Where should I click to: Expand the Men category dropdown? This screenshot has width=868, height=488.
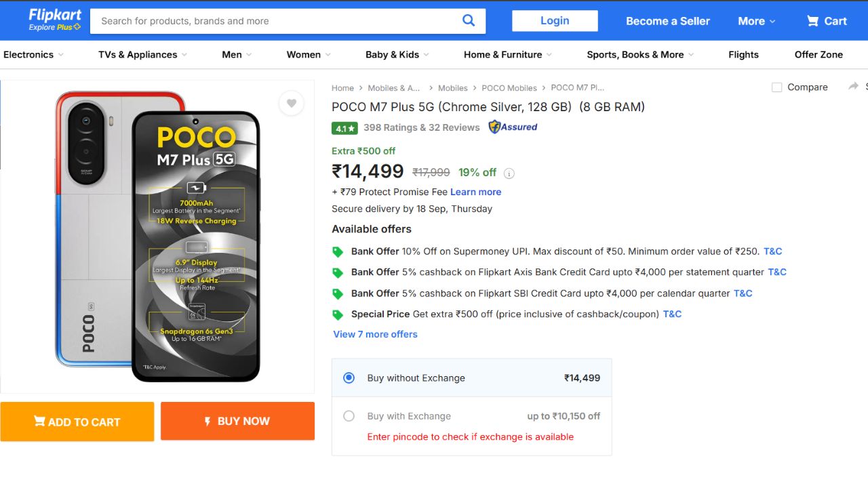point(237,55)
